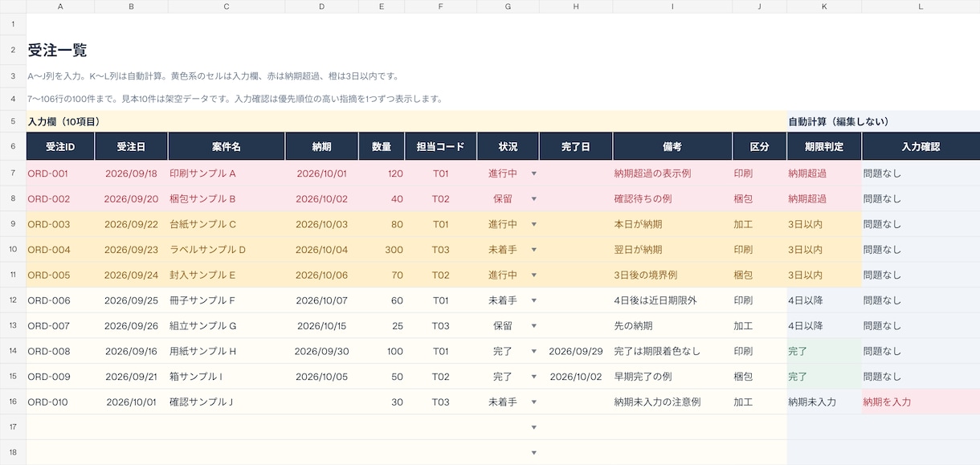This screenshot has height=465, width=980.
Task: Select 用紙サンプル H cell
Action: (227, 352)
